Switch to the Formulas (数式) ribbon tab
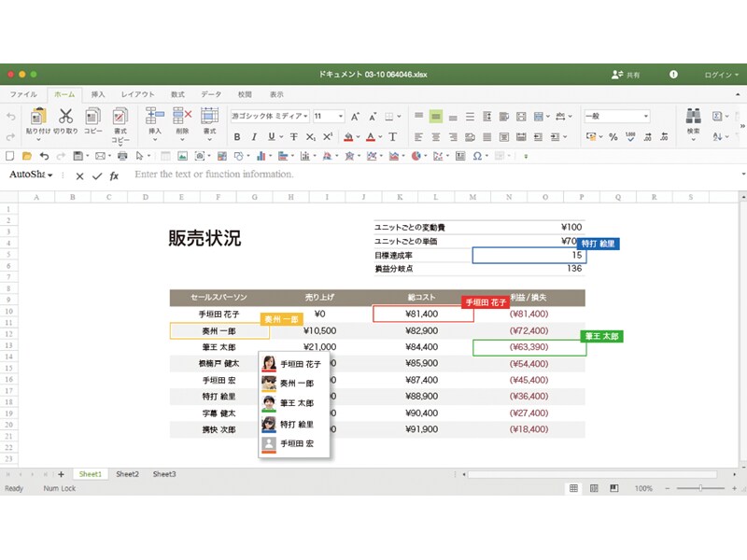The image size is (747, 560). 177,94
